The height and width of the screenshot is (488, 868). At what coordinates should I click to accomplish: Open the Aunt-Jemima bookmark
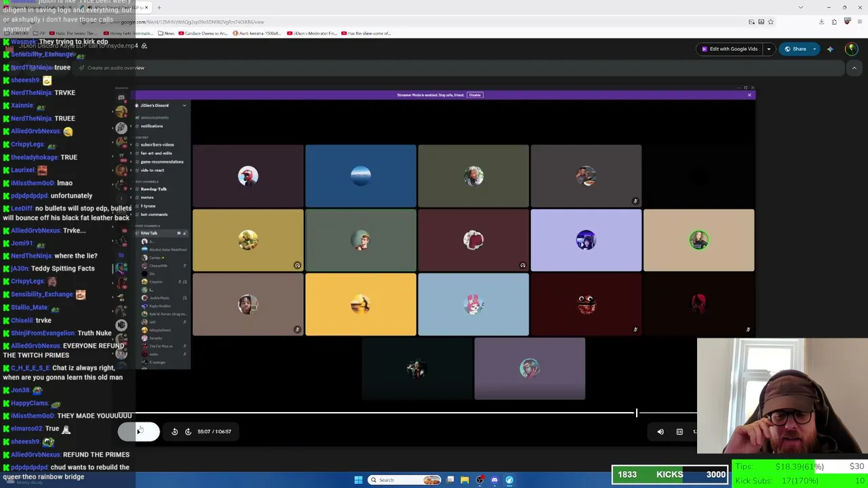(258, 33)
